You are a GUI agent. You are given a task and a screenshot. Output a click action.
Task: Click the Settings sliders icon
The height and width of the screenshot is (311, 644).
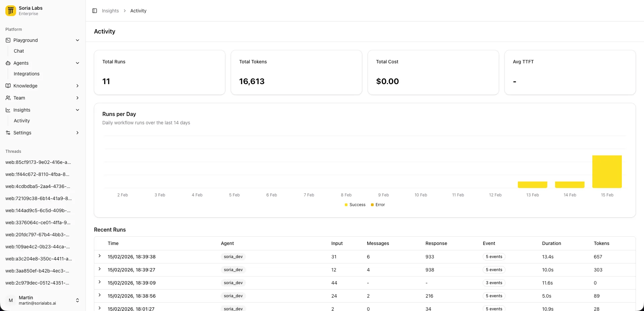click(8, 133)
